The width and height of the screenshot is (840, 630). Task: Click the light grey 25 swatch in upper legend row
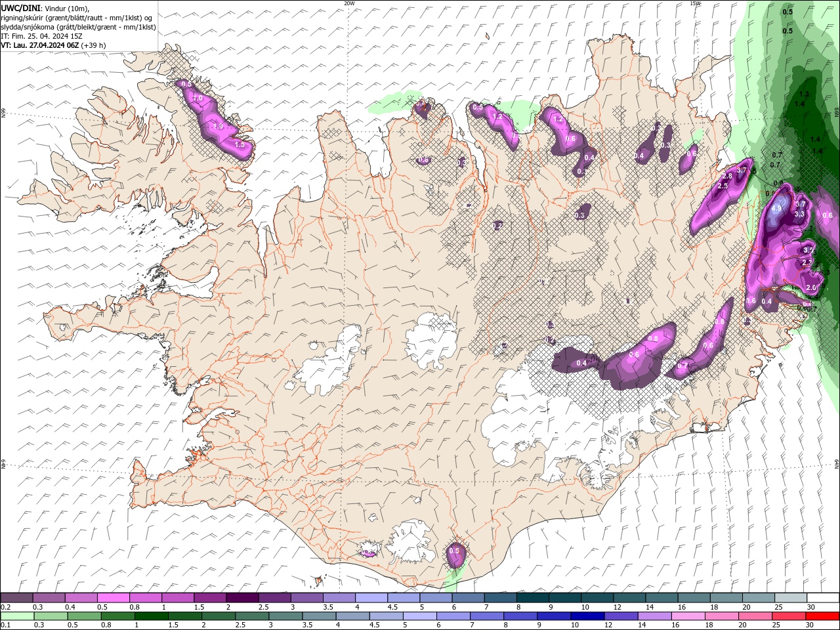click(x=790, y=598)
